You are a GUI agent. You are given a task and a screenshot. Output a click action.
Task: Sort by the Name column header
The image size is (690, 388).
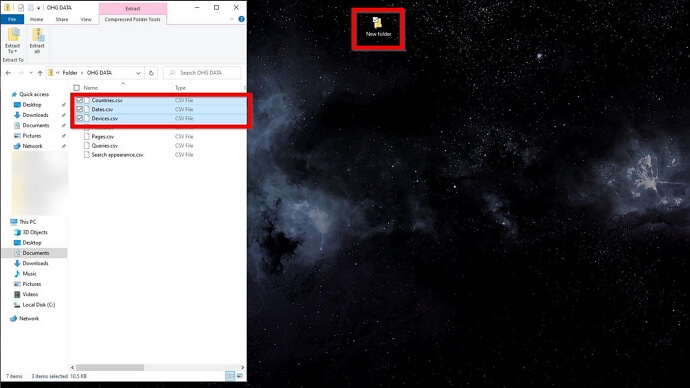[x=91, y=88]
